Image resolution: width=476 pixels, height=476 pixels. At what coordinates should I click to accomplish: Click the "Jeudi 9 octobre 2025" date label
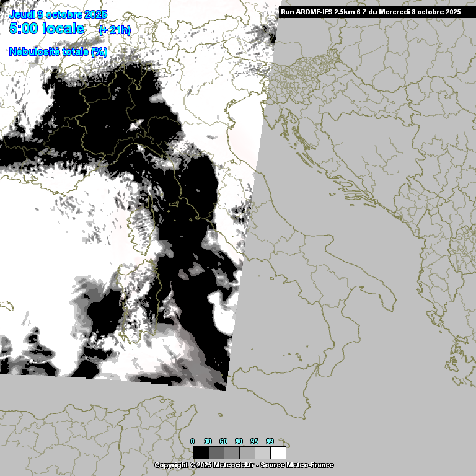(x=58, y=14)
